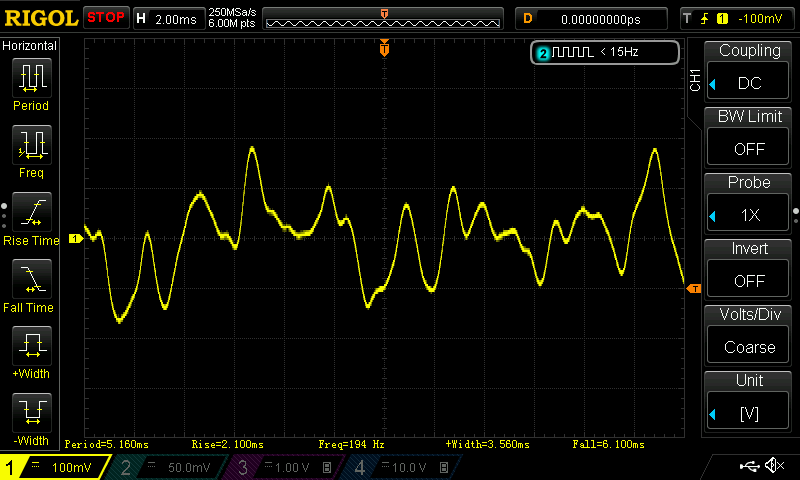
Task: Select the Period measurement icon
Action: click(31, 77)
